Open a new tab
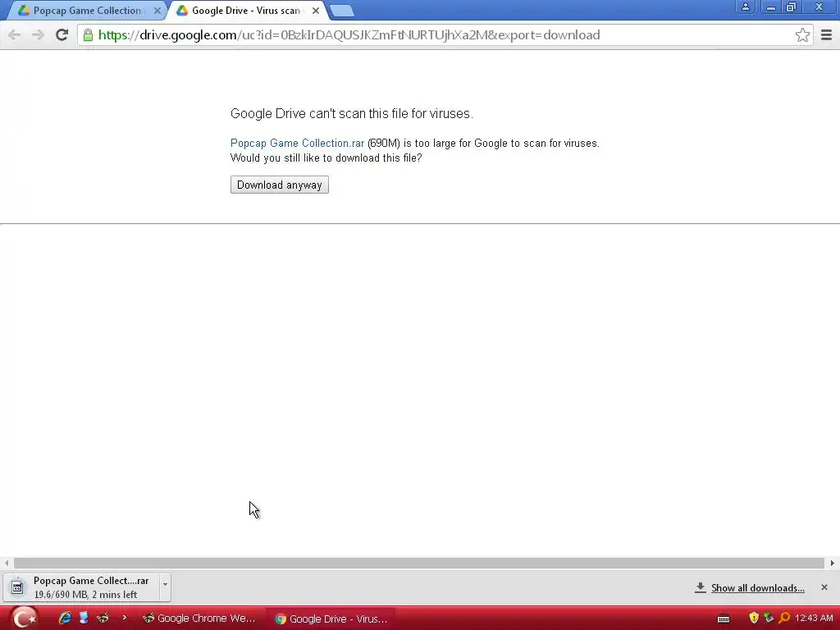Image resolution: width=840 pixels, height=630 pixels. (341, 10)
